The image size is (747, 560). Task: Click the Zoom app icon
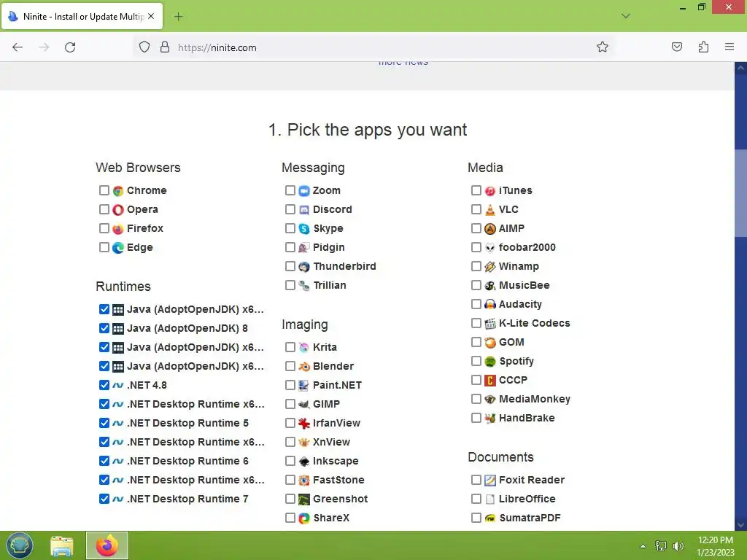[x=304, y=191]
